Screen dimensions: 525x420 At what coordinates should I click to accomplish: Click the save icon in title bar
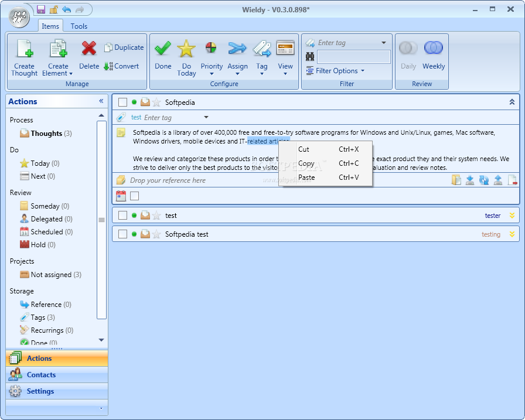tap(41, 9)
